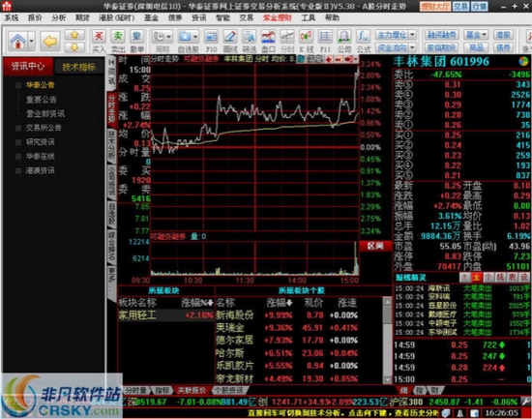Collapse side panel with top arrow icon
Screen dimensions: 532x419
(x=111, y=62)
